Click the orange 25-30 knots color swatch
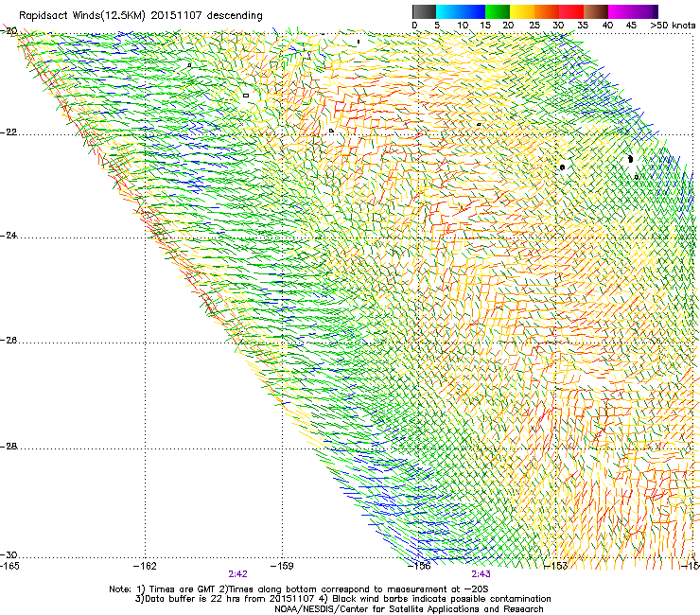 547,11
